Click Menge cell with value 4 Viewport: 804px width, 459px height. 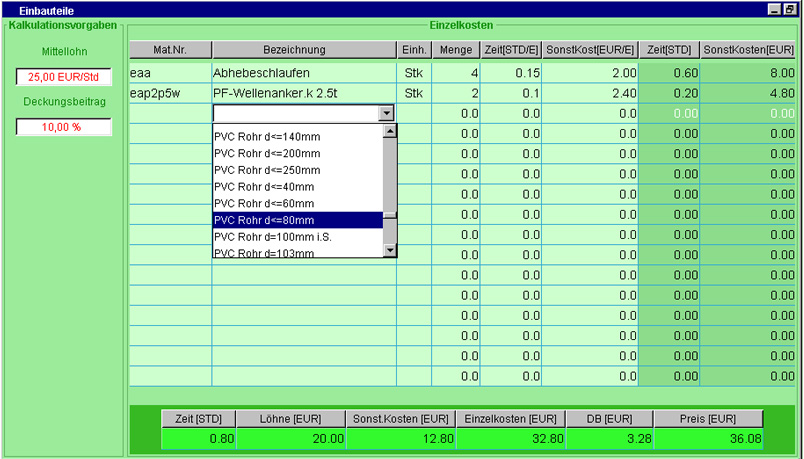[456, 73]
